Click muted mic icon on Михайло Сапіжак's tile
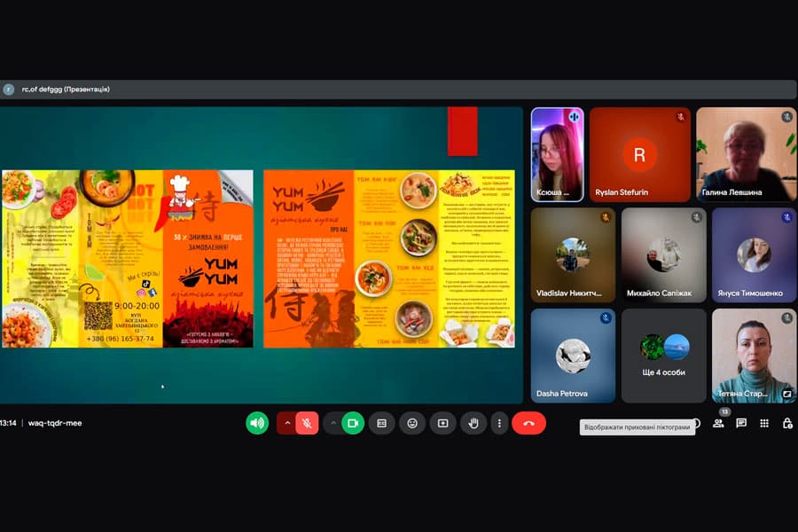 (696, 217)
